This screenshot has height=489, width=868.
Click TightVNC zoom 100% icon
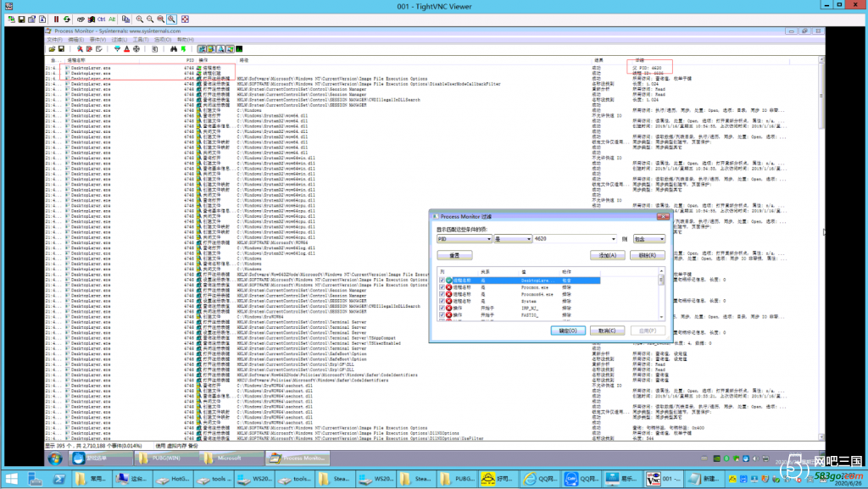point(160,19)
